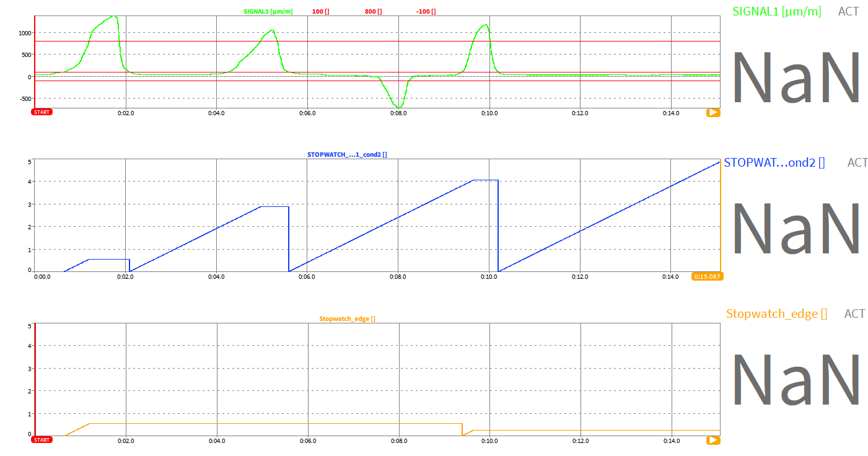Select the green SIGNAL1 [µm/m] graph legend
Image resolution: width=868 pixels, height=456 pixels.
(x=268, y=11)
